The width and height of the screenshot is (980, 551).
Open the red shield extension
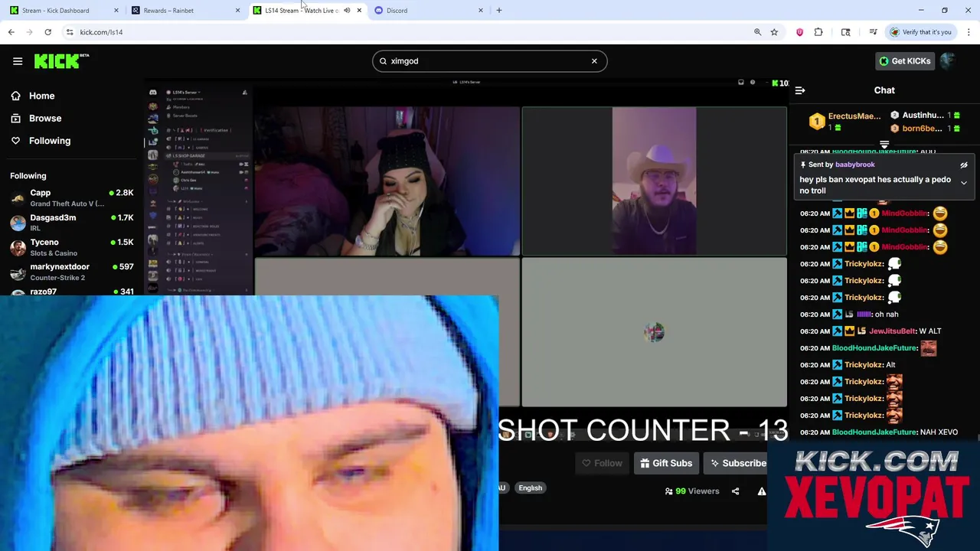(x=799, y=32)
